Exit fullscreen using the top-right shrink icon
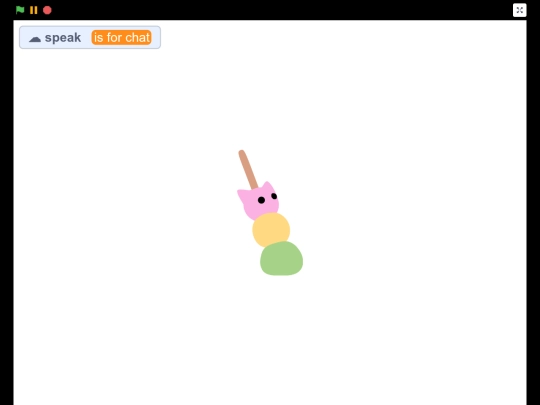 click(x=519, y=10)
